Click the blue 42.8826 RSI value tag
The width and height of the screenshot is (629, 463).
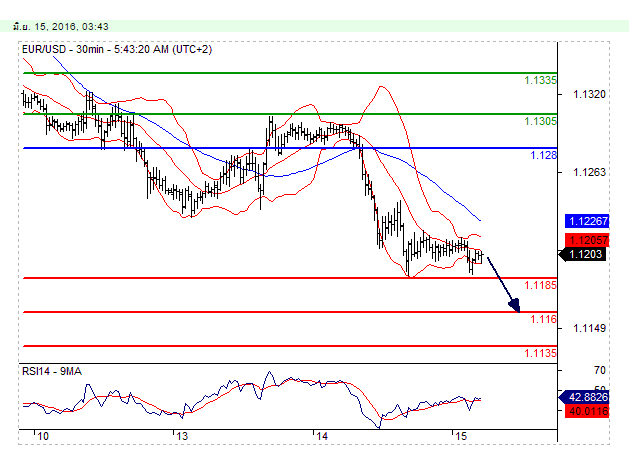point(589,396)
